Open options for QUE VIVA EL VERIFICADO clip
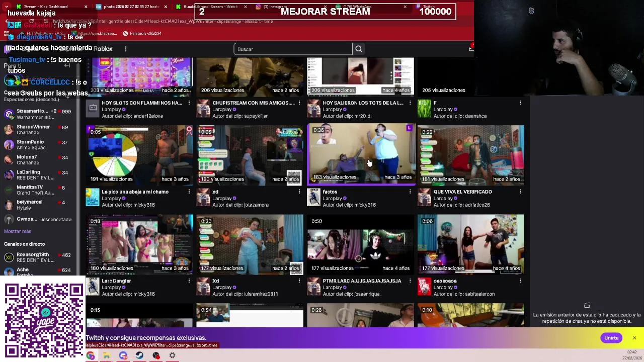Screen dimensions: 644x362 521,192
